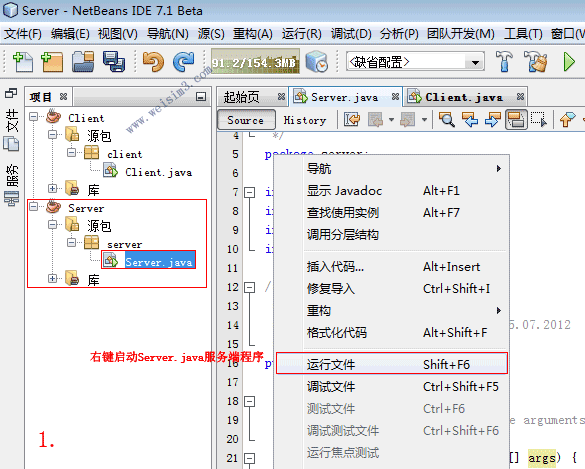The width and height of the screenshot is (585, 469).
Task: Click the Clean and Build broom icon
Action: point(535,62)
